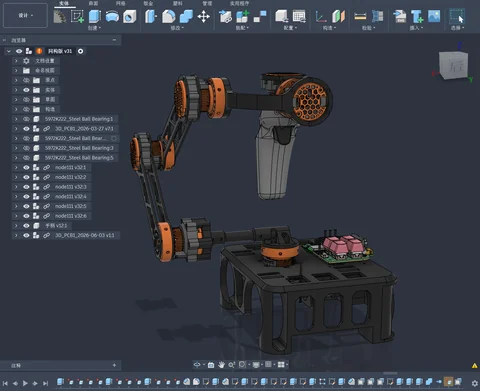
Task: Open the fifth Plastic ribbon tab
Action: point(178,3)
